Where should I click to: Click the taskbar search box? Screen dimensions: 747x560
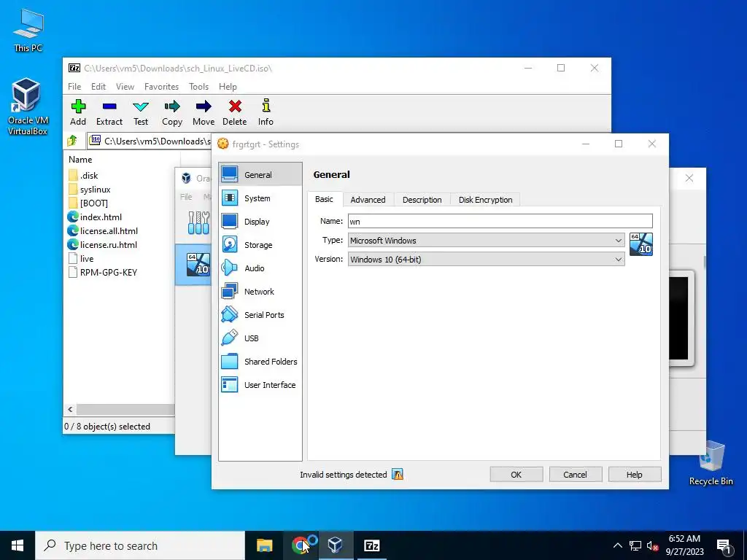tap(140, 545)
